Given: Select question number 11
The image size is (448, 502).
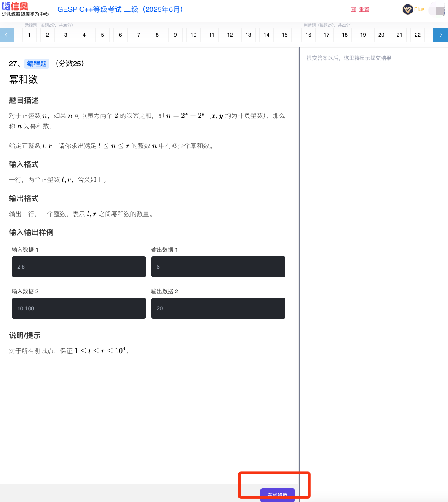Looking at the screenshot, I should (x=212, y=35).
